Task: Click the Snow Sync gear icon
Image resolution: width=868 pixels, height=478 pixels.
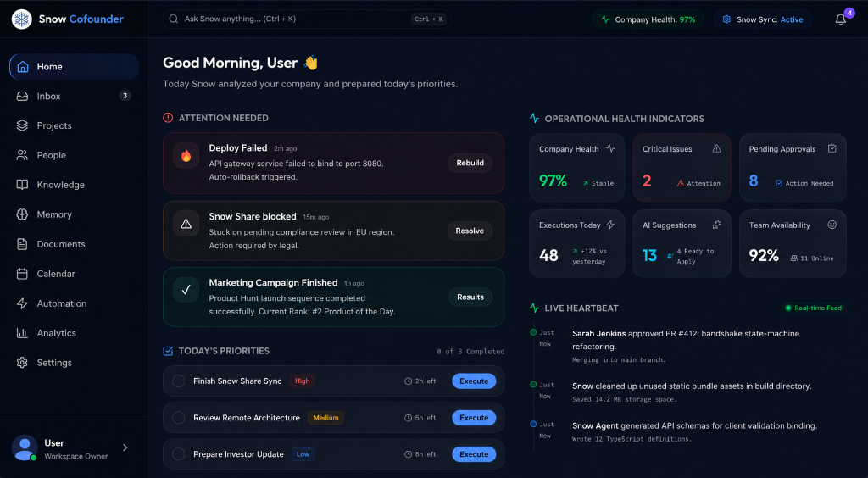Action: click(726, 19)
